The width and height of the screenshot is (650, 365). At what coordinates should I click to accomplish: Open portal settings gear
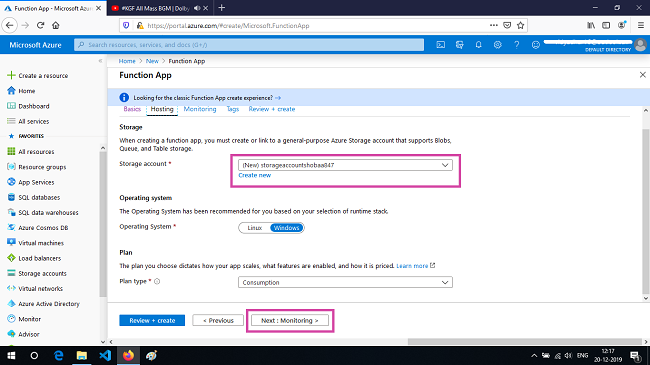pyautogui.click(x=497, y=45)
